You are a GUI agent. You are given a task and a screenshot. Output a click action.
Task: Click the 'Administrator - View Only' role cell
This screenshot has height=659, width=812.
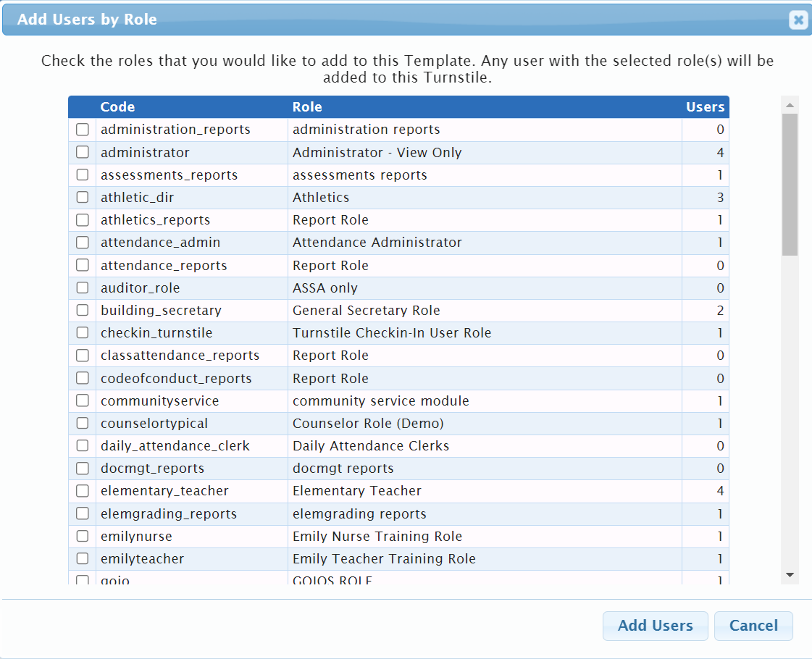[485, 153]
